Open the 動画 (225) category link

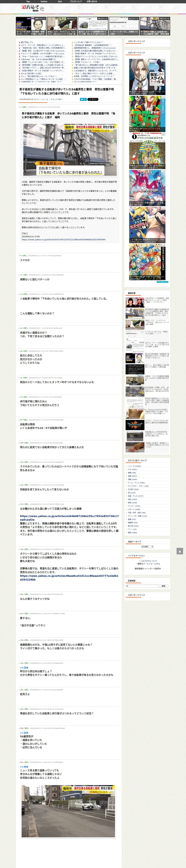[x=132, y=519]
